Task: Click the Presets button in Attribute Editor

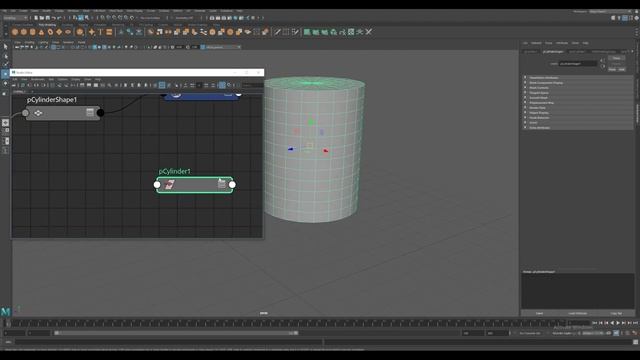Action: click(x=616, y=64)
